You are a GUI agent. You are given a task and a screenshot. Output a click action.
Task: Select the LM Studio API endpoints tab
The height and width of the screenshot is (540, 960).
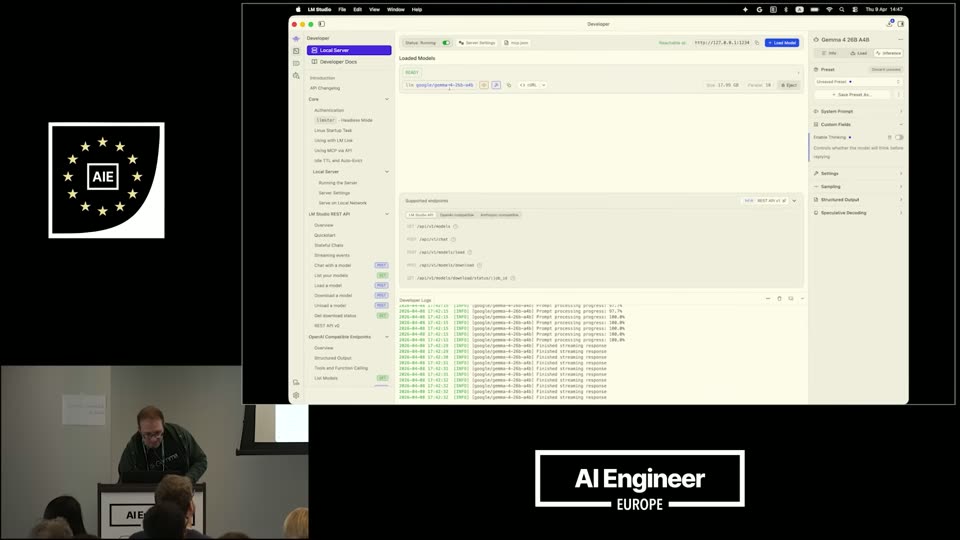click(421, 215)
